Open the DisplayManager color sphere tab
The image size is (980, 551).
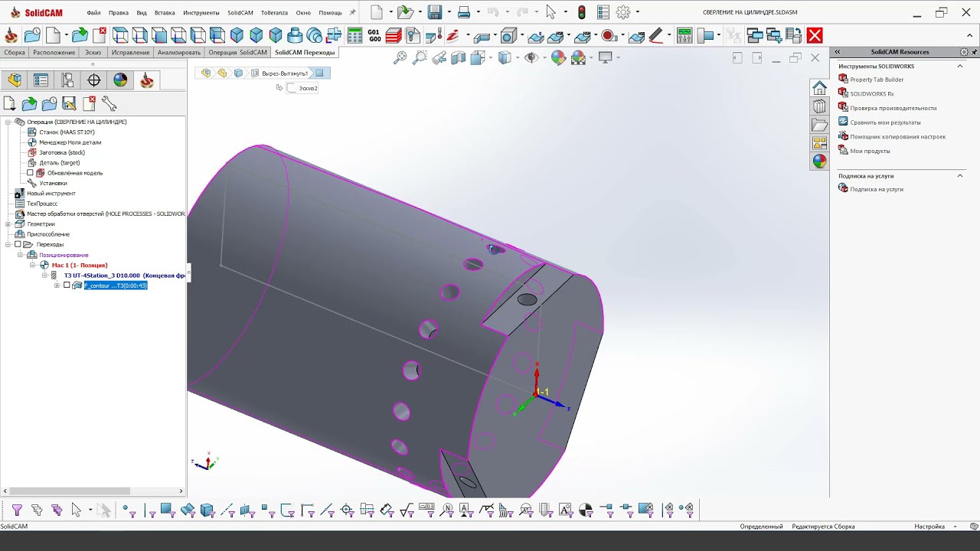click(120, 80)
